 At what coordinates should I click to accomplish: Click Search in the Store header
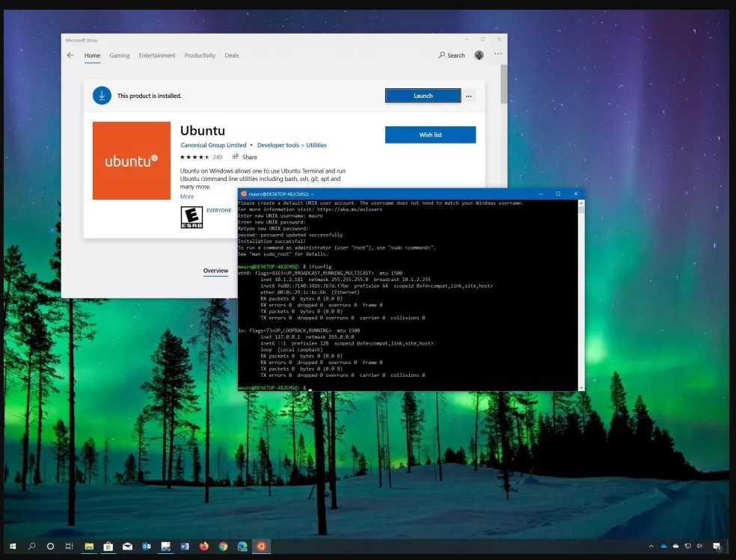click(x=452, y=55)
